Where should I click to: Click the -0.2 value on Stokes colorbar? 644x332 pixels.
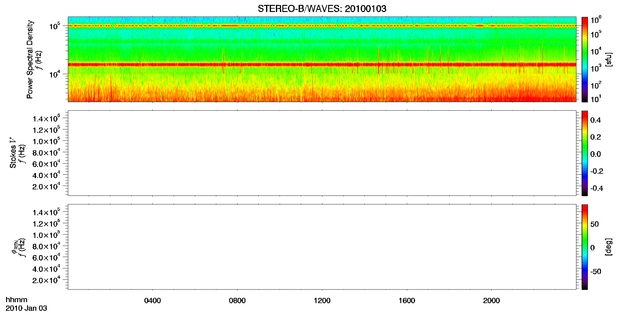click(x=597, y=171)
